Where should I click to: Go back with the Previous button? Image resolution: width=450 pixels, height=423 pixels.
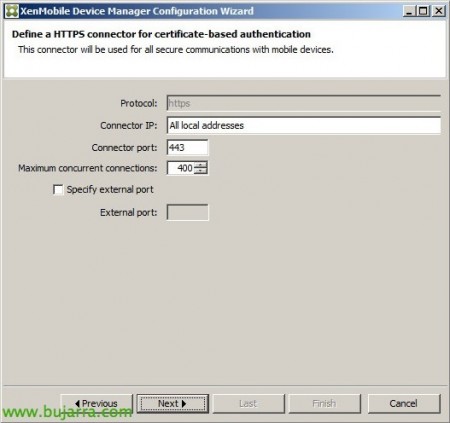(x=97, y=404)
